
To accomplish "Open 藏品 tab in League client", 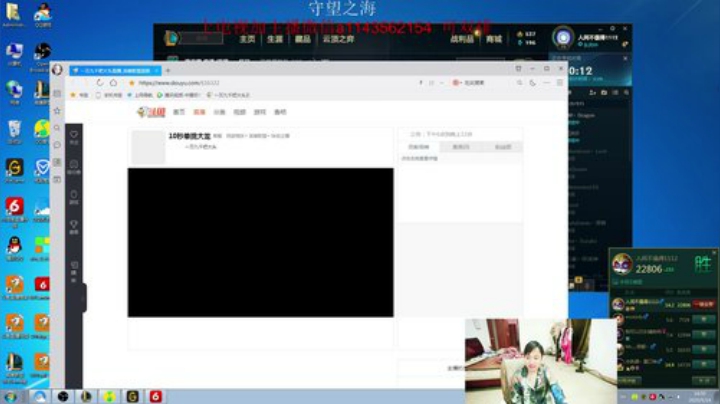I will (302, 39).
